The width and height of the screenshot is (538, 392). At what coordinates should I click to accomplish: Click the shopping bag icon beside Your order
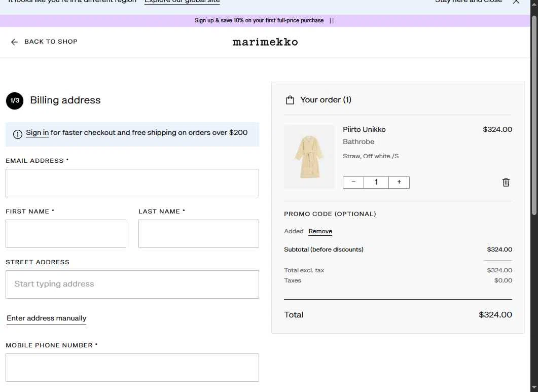coord(290,100)
